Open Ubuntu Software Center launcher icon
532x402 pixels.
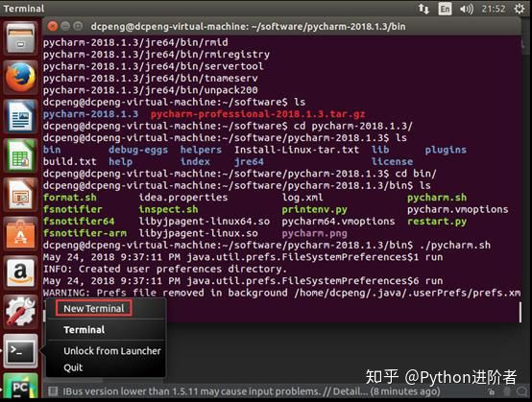click(20, 234)
